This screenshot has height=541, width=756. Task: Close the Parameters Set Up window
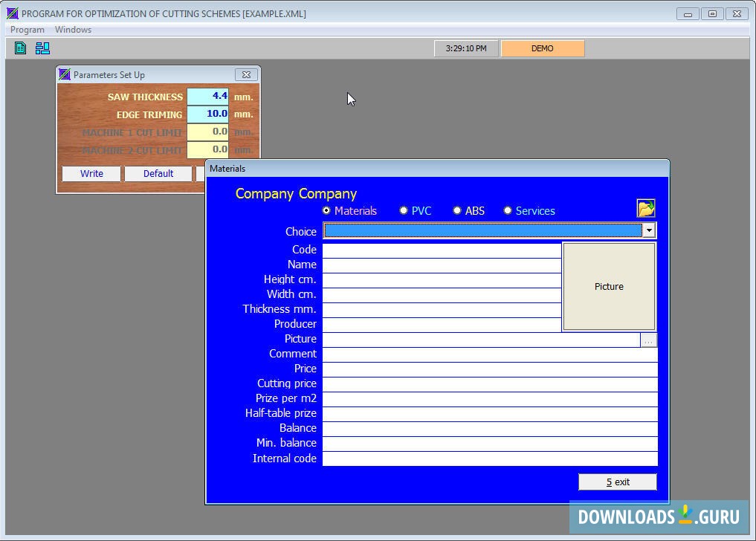pos(246,74)
